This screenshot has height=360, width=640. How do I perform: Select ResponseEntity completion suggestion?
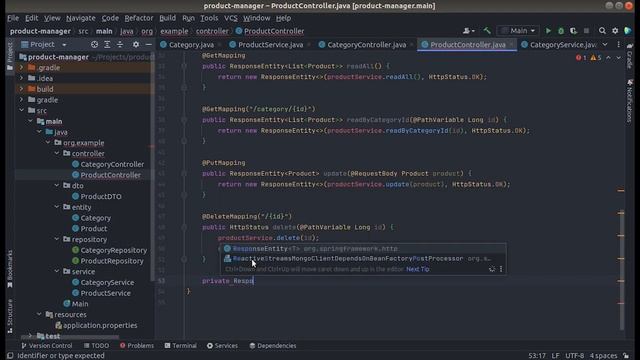click(x=363, y=249)
